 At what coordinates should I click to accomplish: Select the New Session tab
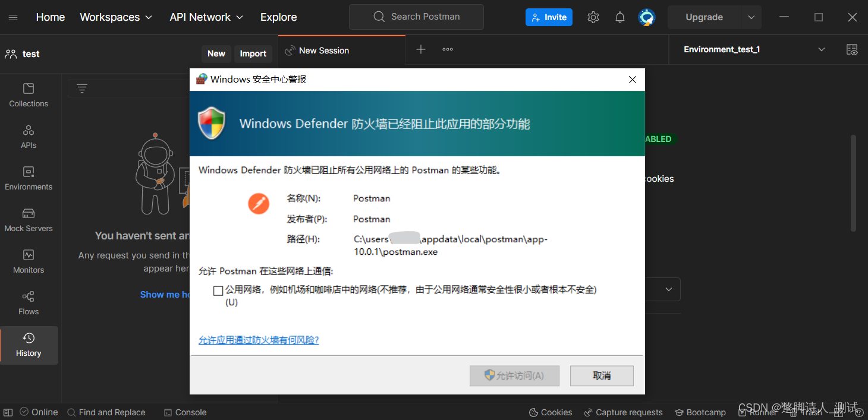coord(342,50)
